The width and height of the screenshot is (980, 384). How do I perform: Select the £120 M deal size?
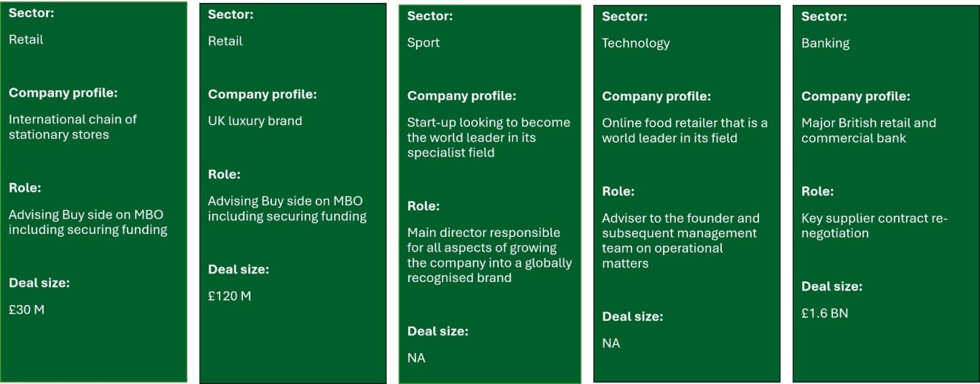pyautogui.click(x=230, y=296)
